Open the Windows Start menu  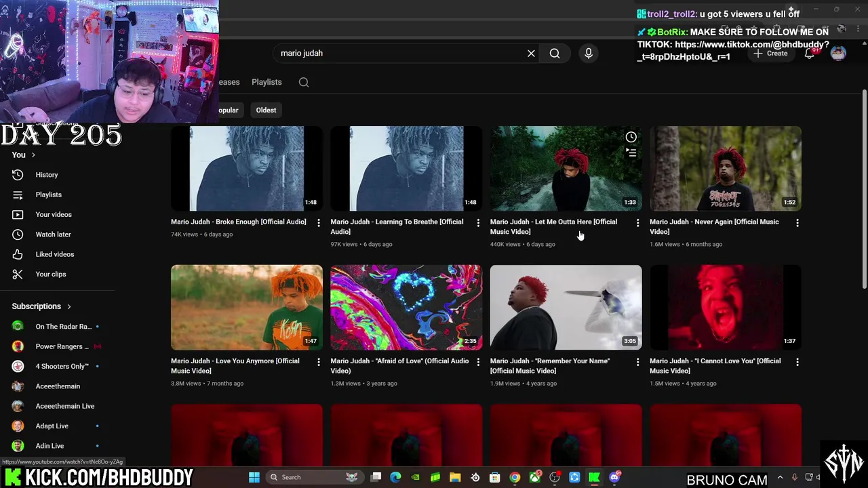[x=254, y=477]
